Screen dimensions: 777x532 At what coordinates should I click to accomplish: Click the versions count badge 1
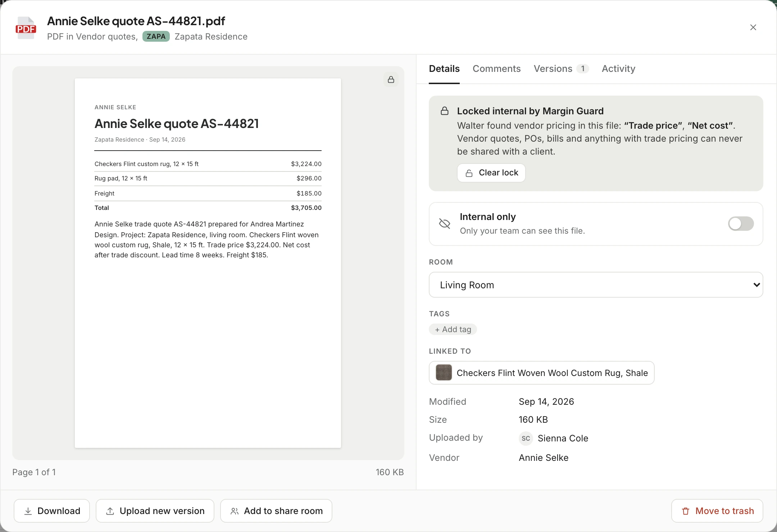pos(583,69)
